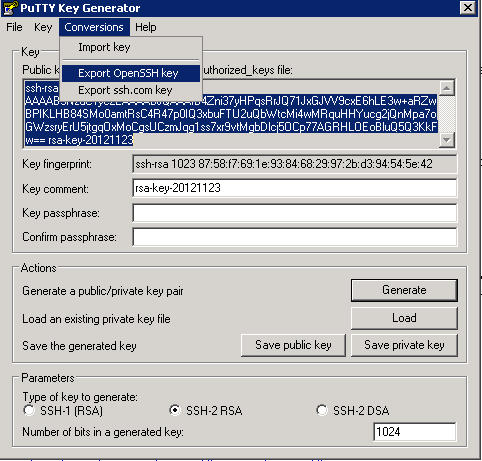Click the Key fingerprint field
Image resolution: width=482 pixels, height=461 pixels.
(x=295, y=164)
